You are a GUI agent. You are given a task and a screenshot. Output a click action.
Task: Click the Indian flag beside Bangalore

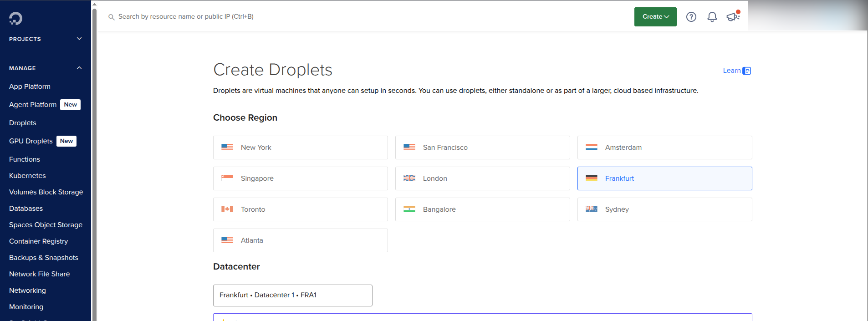409,209
